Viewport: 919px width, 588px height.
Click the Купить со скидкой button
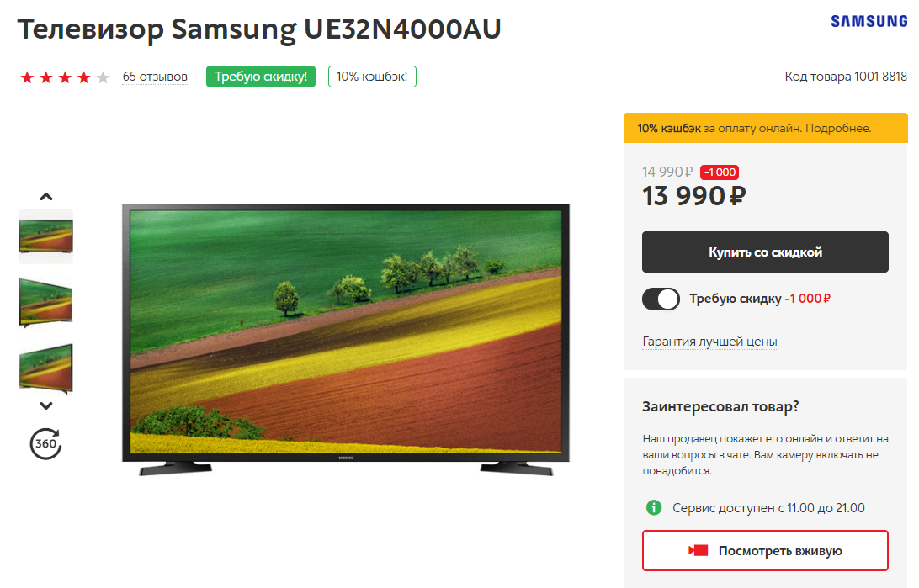(765, 252)
